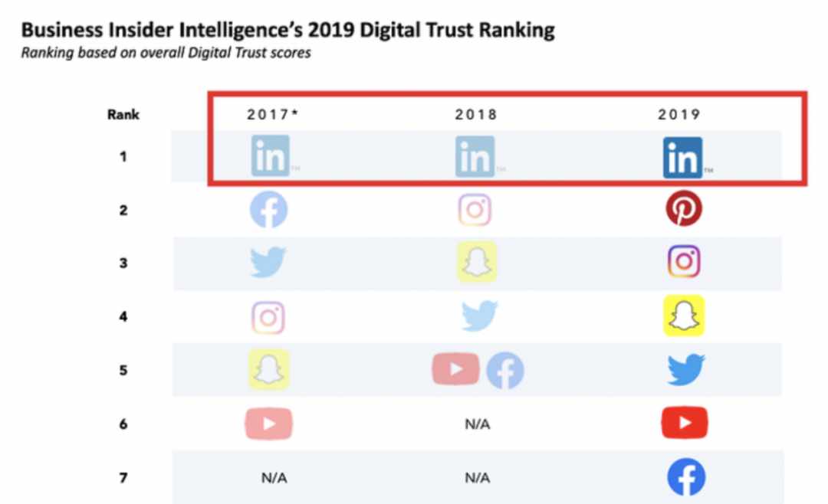The image size is (828, 504).
Task: Click the 2018 Instagram icon at rank 2
Action: click(475, 210)
